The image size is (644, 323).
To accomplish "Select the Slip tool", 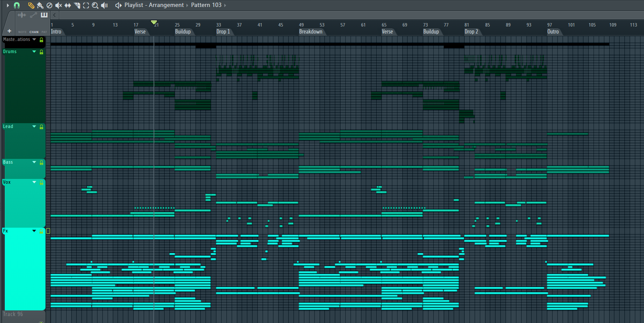I will click(x=68, y=5).
